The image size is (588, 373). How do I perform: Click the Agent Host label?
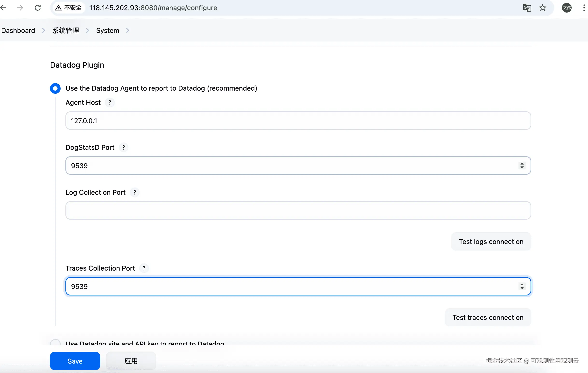83,102
